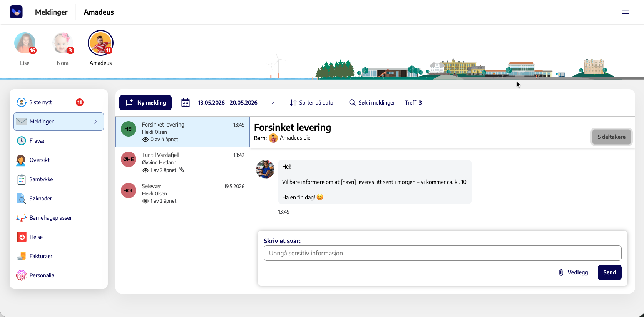Open Personalia in the sidebar
644x317 pixels.
click(x=59, y=275)
